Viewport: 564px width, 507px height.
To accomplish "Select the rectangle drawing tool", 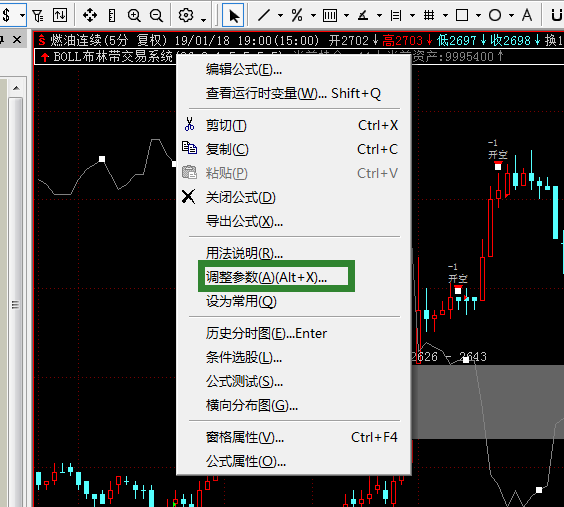I will pyautogui.click(x=462, y=15).
